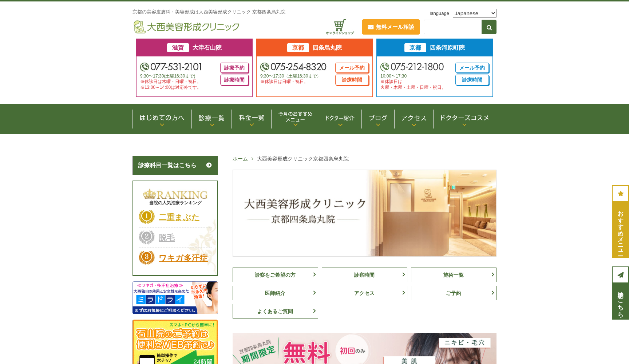Click the gold number 1 medal beside 二重まぶた
Image resolution: width=629 pixels, height=364 pixels.
(x=146, y=217)
